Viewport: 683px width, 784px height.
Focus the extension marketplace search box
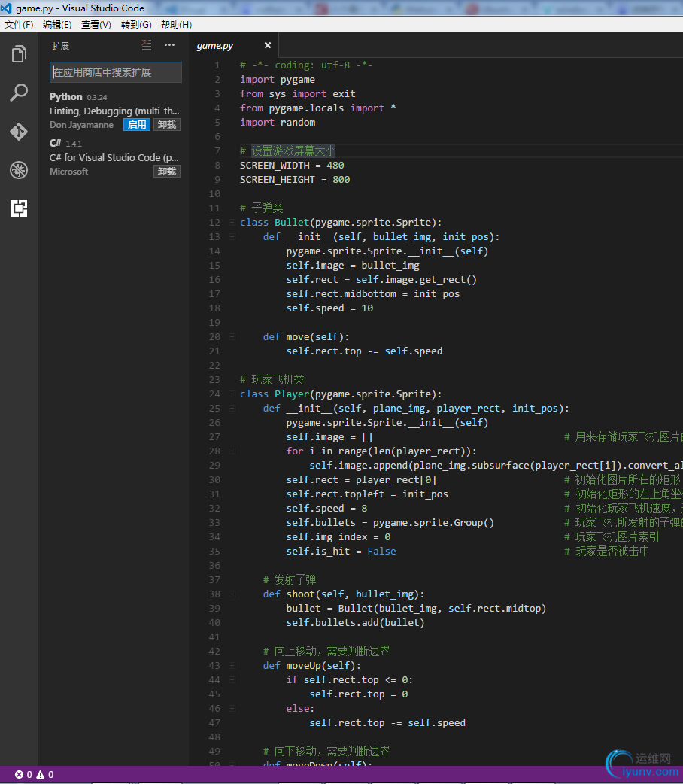[115, 72]
